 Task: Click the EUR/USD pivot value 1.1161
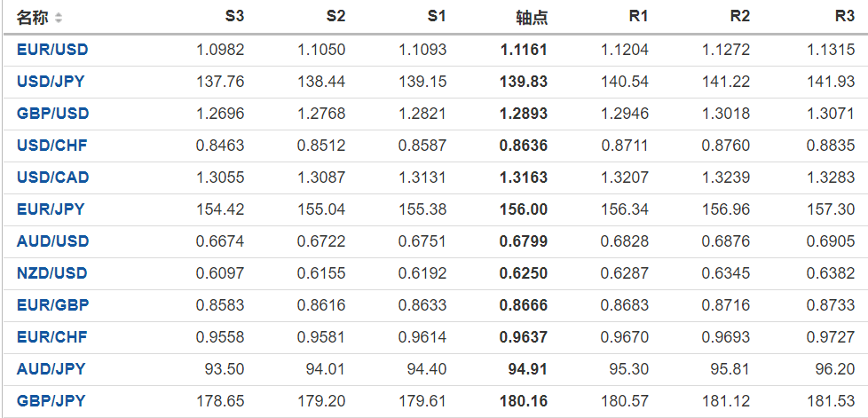[524, 50]
